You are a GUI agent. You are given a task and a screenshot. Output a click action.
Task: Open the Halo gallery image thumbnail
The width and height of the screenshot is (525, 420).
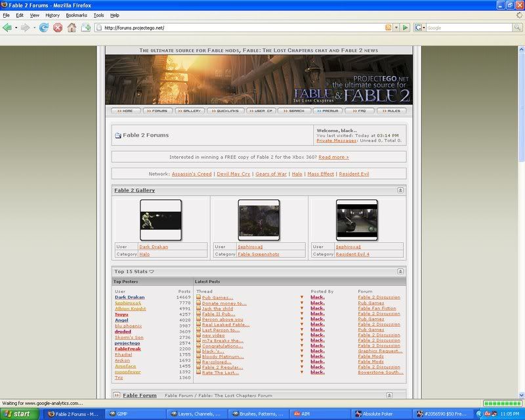click(161, 220)
